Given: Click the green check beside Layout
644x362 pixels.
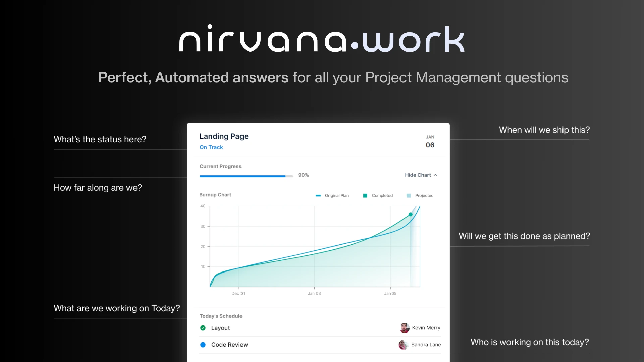Looking at the screenshot, I should [x=203, y=328].
